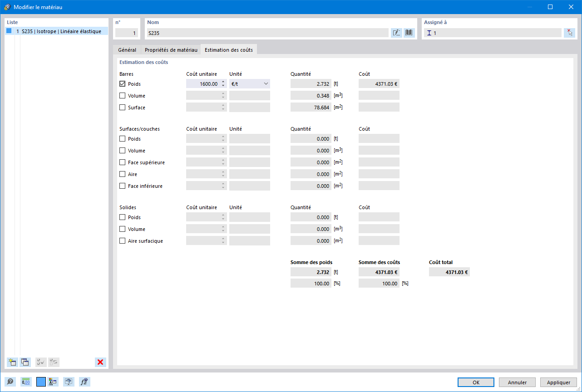
Task: Delete the material with the red X icon
Action: (x=100, y=362)
